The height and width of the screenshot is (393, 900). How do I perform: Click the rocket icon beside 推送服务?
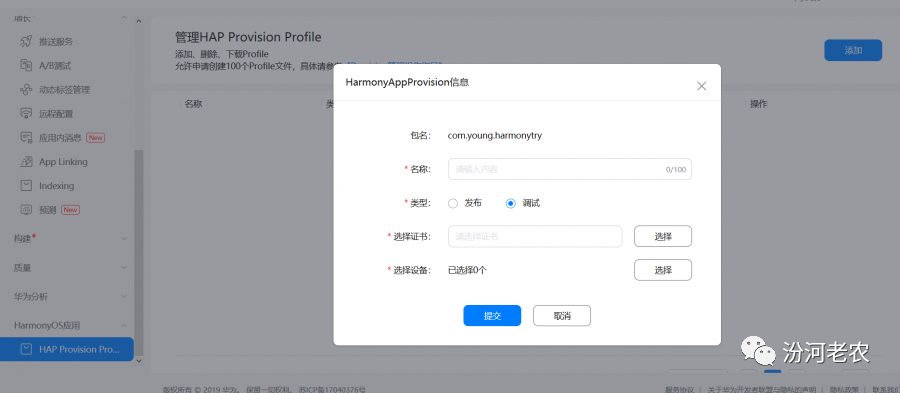[26, 41]
